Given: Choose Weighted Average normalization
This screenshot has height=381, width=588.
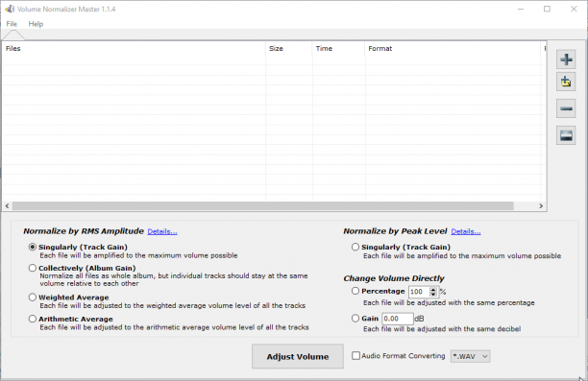Looking at the screenshot, I should pyautogui.click(x=33, y=298).
